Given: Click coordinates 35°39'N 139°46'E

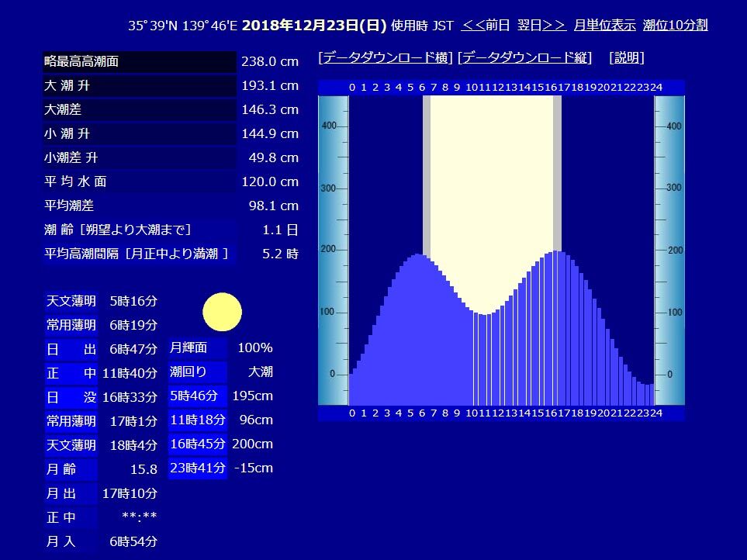Looking at the screenshot, I should click(x=182, y=26).
